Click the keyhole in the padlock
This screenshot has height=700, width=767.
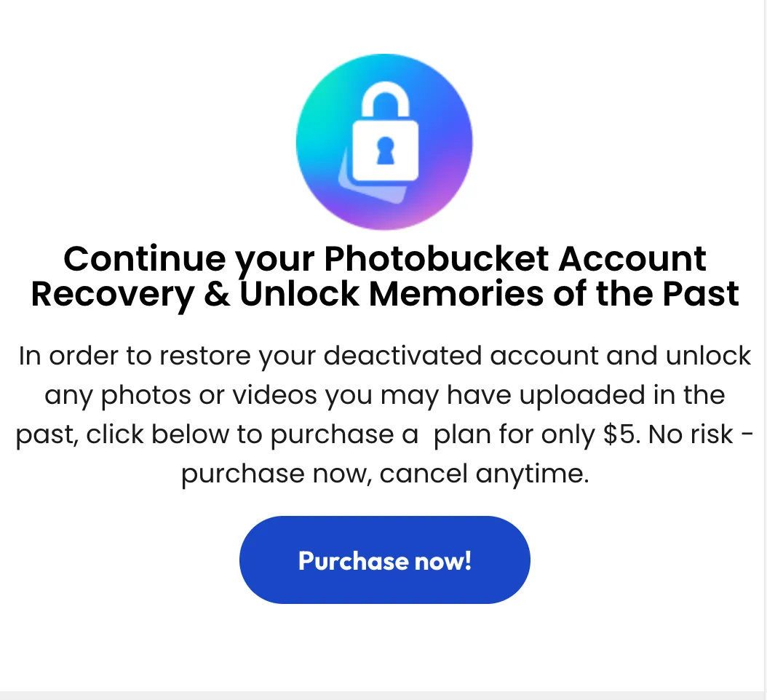point(386,150)
